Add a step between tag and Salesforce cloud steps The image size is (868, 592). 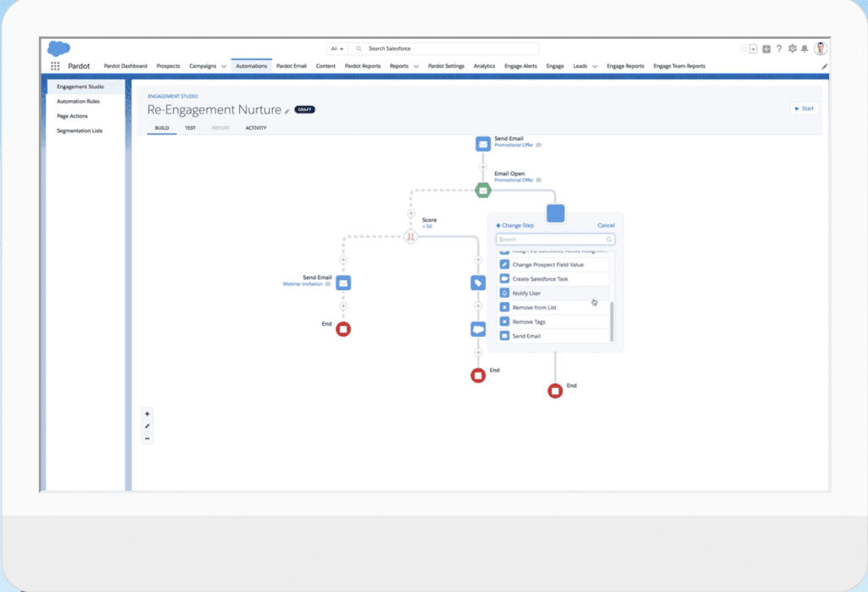(x=478, y=306)
